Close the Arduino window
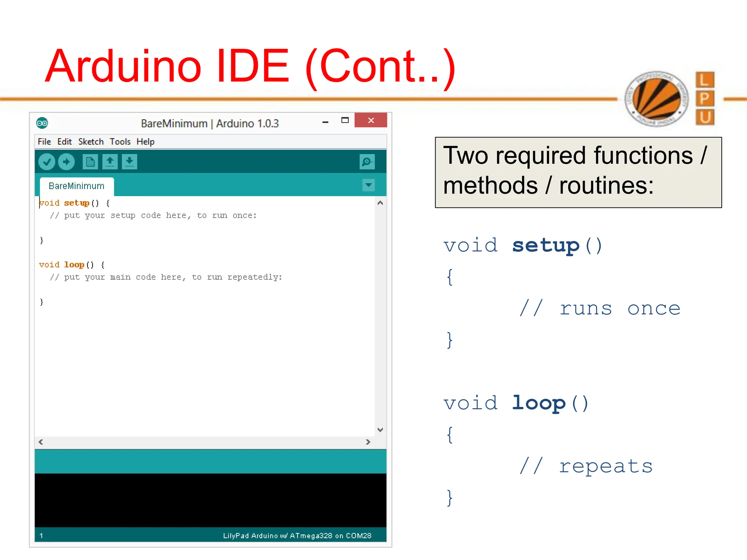The width and height of the screenshot is (747, 560). pyautogui.click(x=371, y=120)
